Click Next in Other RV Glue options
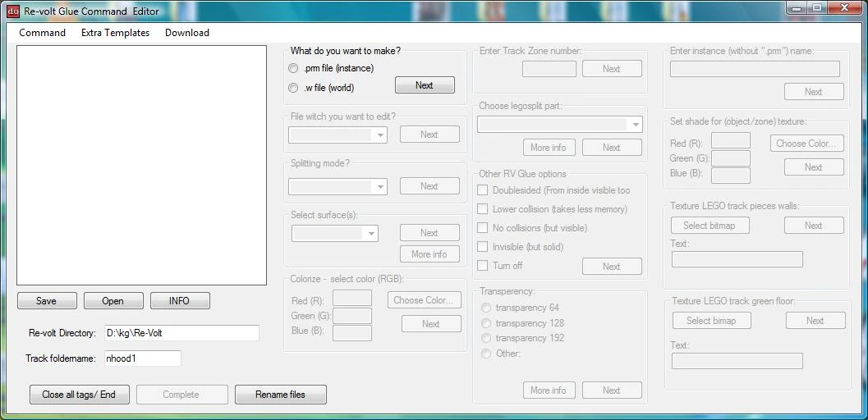868x420 pixels. (x=613, y=267)
